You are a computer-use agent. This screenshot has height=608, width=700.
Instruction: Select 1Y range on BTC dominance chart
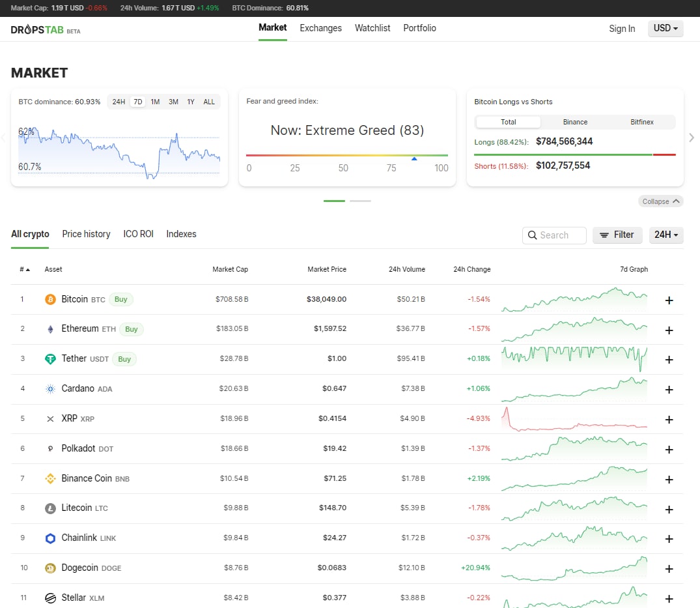tap(191, 102)
